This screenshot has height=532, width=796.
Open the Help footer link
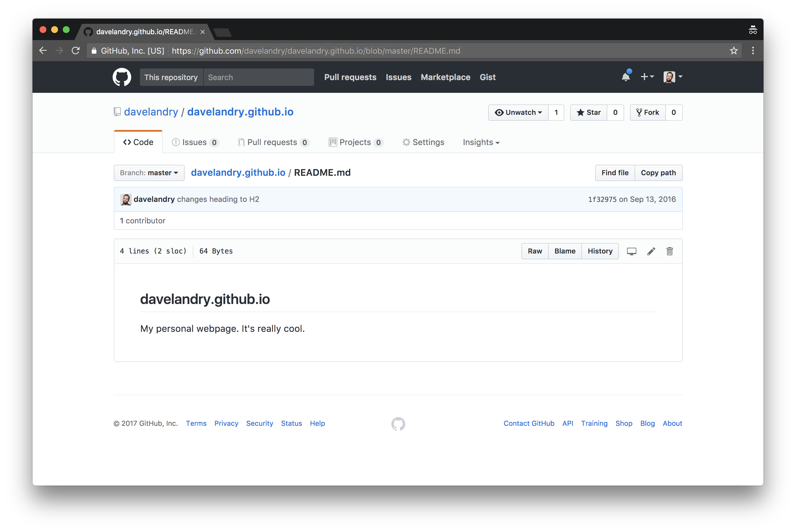coord(317,424)
